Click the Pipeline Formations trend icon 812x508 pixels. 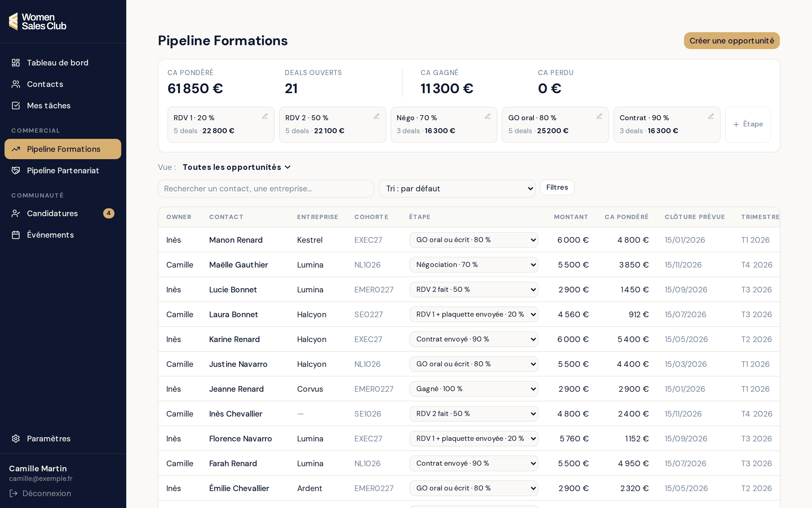(x=16, y=149)
